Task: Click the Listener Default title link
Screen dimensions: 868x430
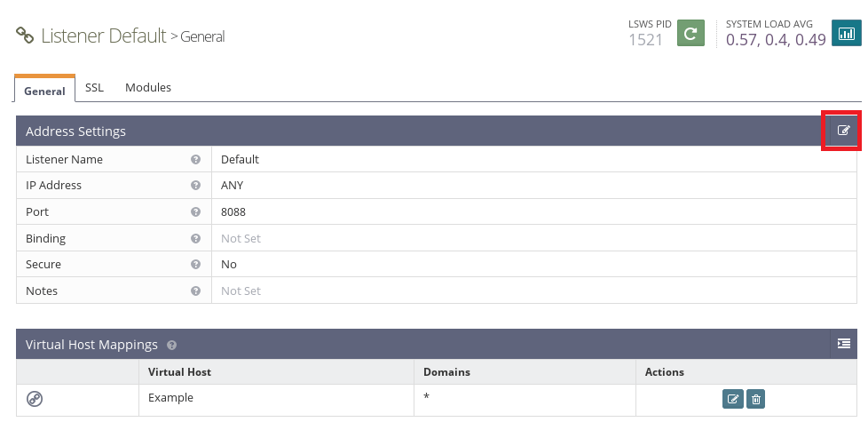Action: pyautogui.click(x=103, y=36)
